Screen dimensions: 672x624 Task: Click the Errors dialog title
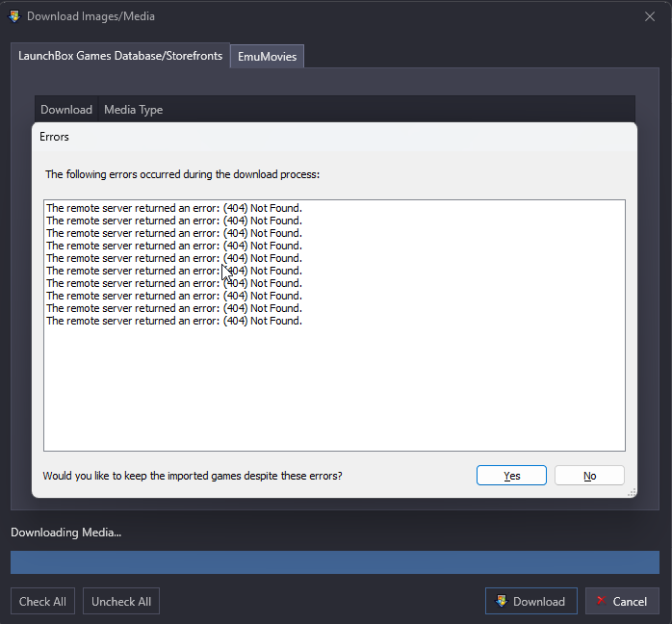(x=54, y=137)
